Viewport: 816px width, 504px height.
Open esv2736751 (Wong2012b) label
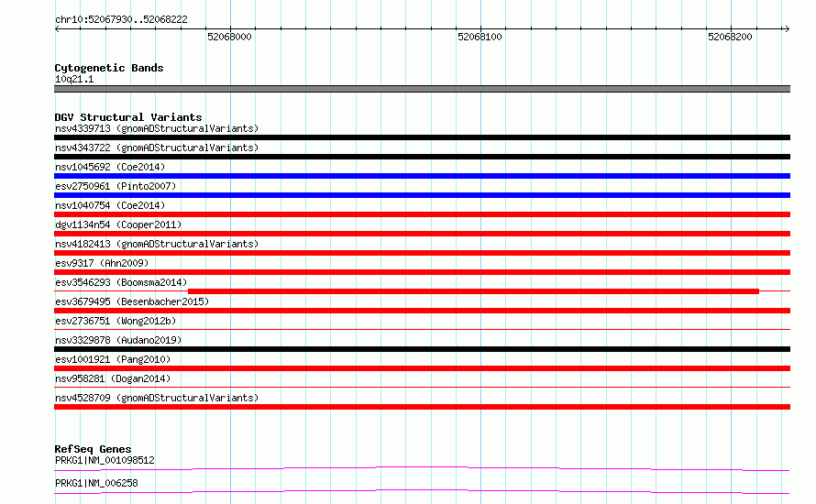116,321
